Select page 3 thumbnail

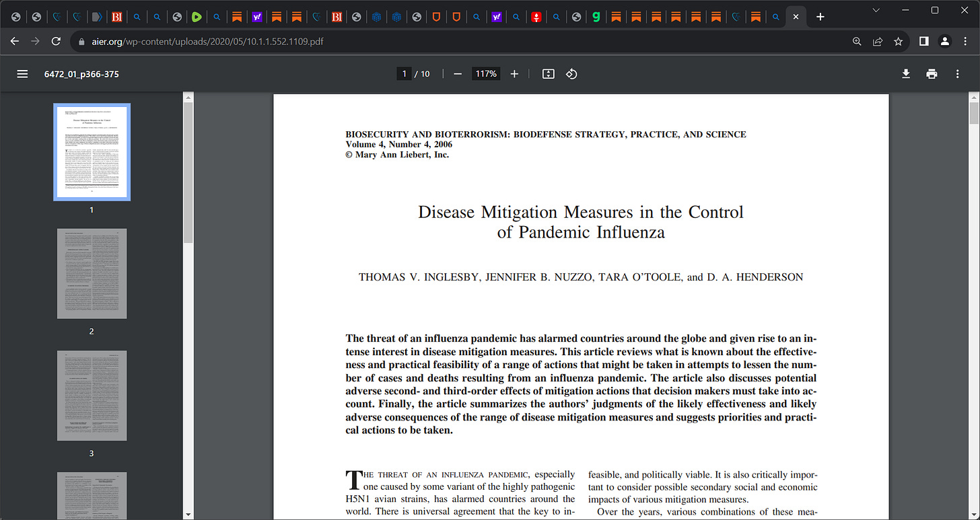(92, 396)
